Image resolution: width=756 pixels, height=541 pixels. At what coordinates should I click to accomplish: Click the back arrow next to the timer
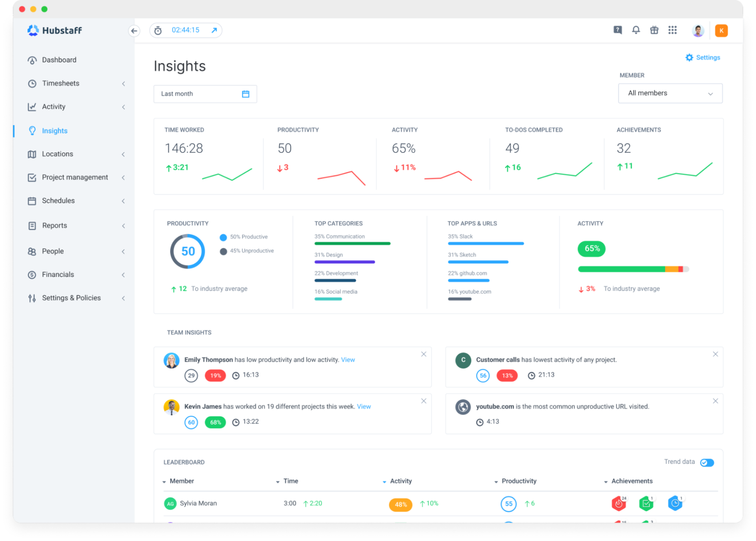point(134,30)
